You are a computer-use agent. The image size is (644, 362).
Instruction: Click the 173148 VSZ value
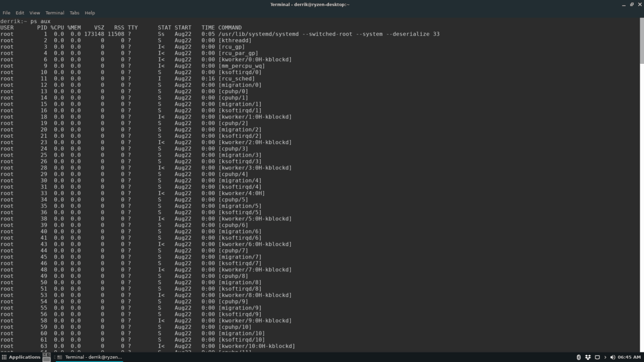coord(94,34)
